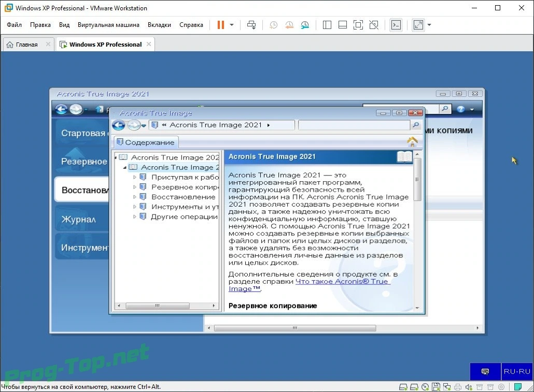Click the stretch guest display icon
534x392 pixels.
[418, 25]
